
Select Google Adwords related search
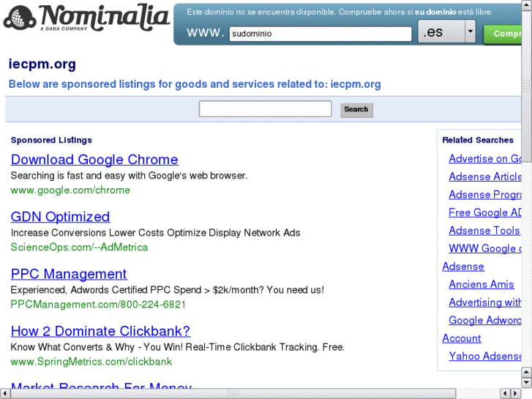485,320
